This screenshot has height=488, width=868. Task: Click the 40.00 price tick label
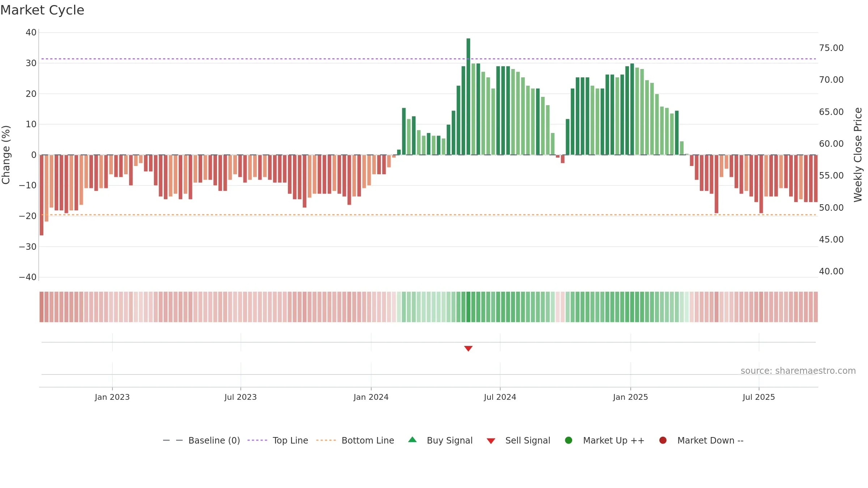pyautogui.click(x=831, y=271)
